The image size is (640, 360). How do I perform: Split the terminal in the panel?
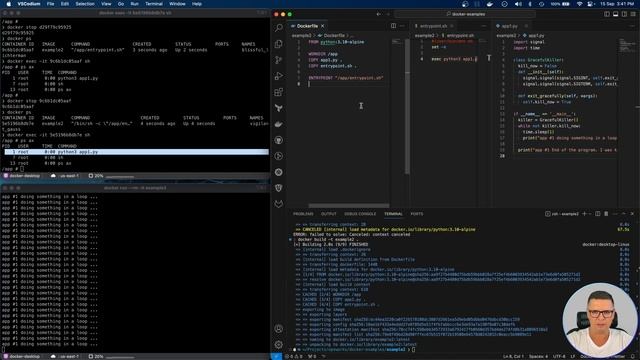pos(598,213)
